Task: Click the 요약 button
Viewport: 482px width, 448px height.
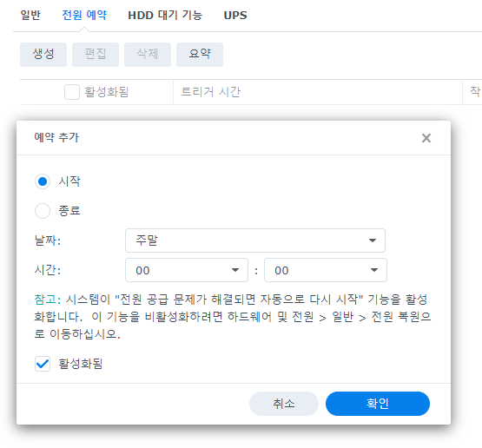Action: click(200, 55)
